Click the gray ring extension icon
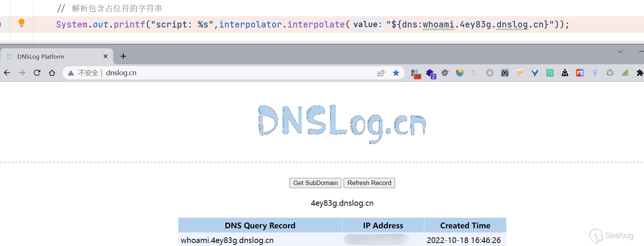This screenshot has height=246, width=644. click(490, 73)
